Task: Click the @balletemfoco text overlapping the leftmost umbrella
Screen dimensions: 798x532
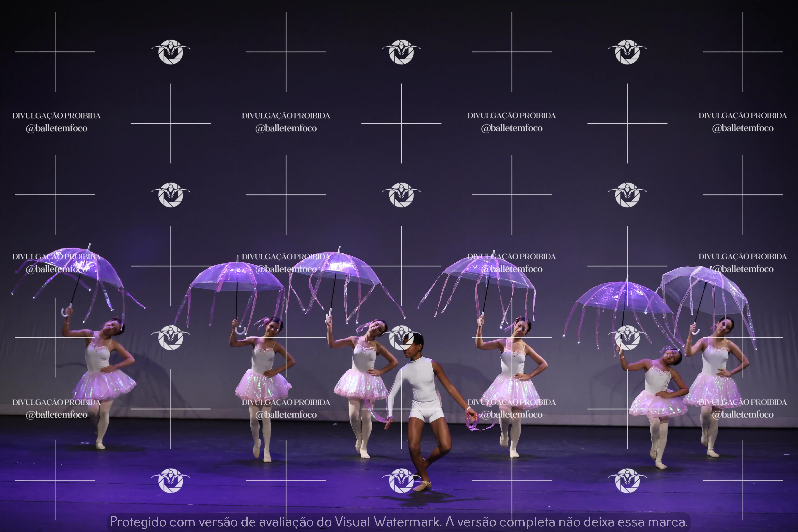Action: click(56, 269)
